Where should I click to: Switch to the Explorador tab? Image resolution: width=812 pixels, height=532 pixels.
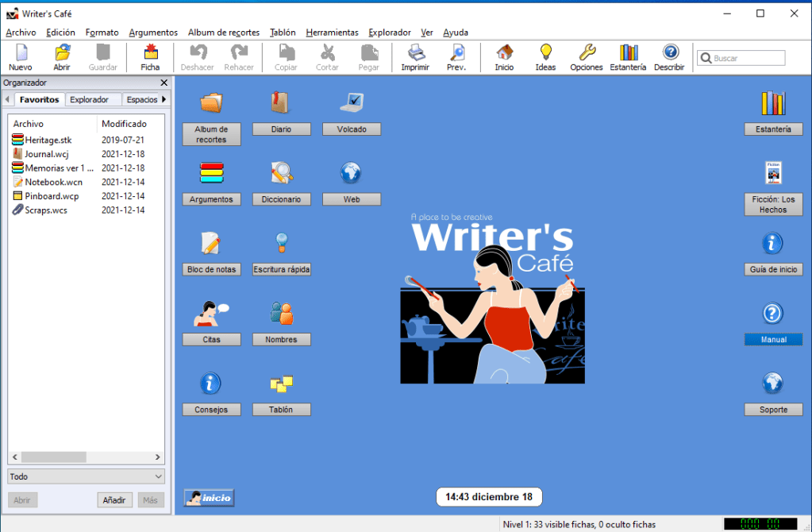click(x=89, y=100)
